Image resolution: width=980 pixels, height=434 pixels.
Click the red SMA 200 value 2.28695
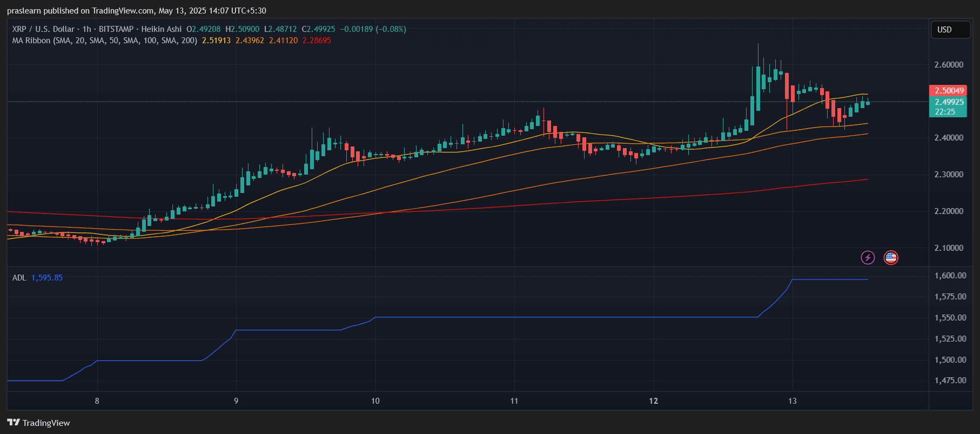[317, 41]
